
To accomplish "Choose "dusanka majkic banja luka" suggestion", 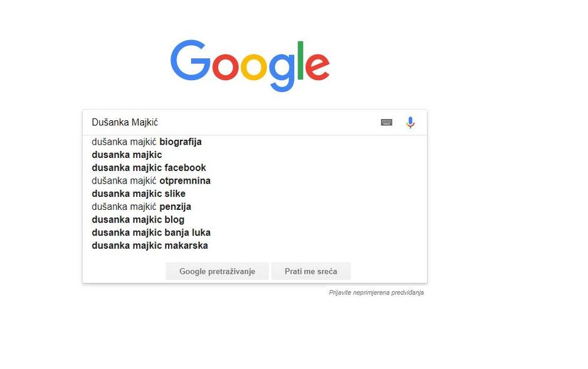I will [x=151, y=232].
